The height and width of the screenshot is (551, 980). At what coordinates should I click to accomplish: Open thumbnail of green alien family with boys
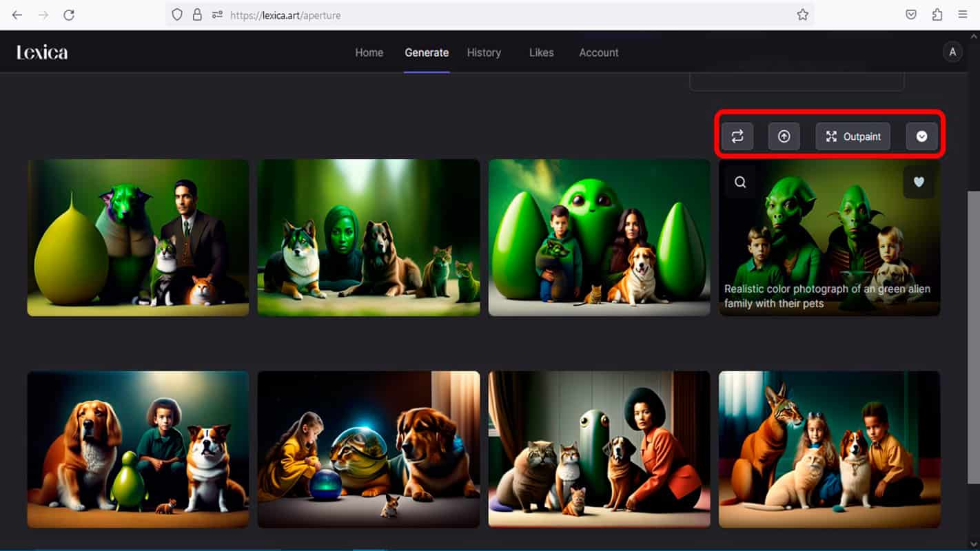click(830, 238)
